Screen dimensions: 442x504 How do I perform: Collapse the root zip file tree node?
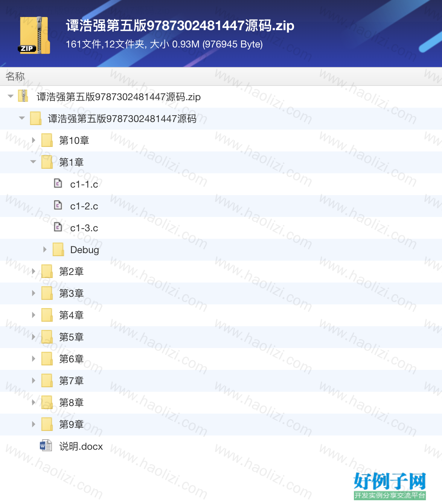tap(11, 96)
